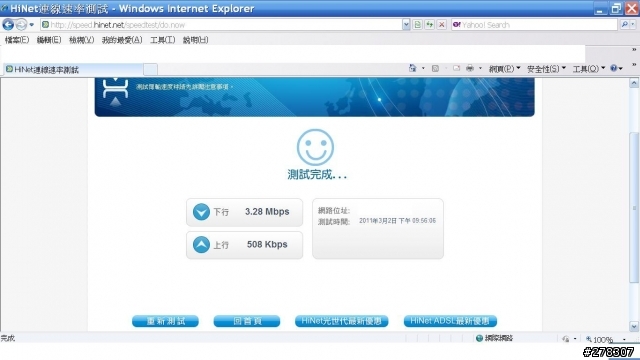Click the protected mode icon in status bar
The width and height of the screenshot is (640, 360).
[565, 339]
